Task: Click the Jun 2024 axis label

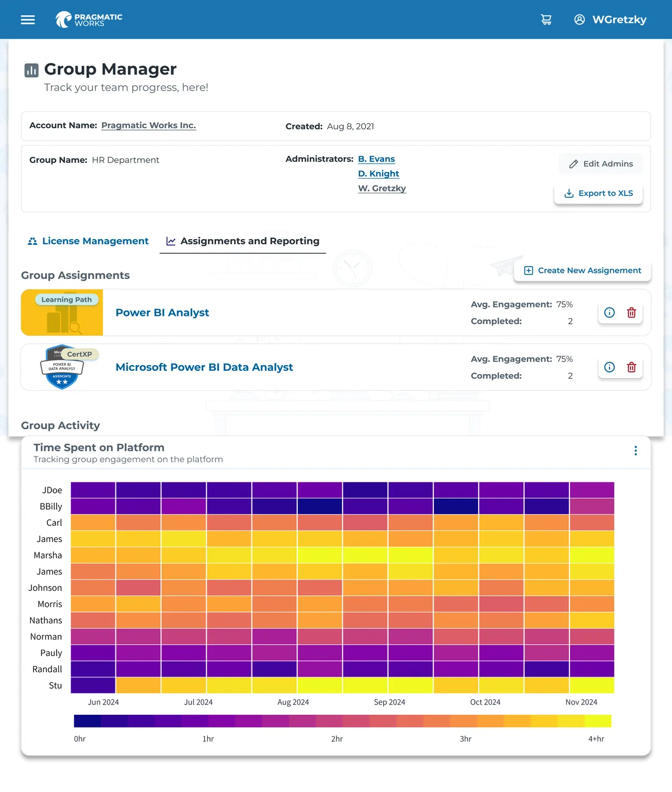Action: pos(103,702)
